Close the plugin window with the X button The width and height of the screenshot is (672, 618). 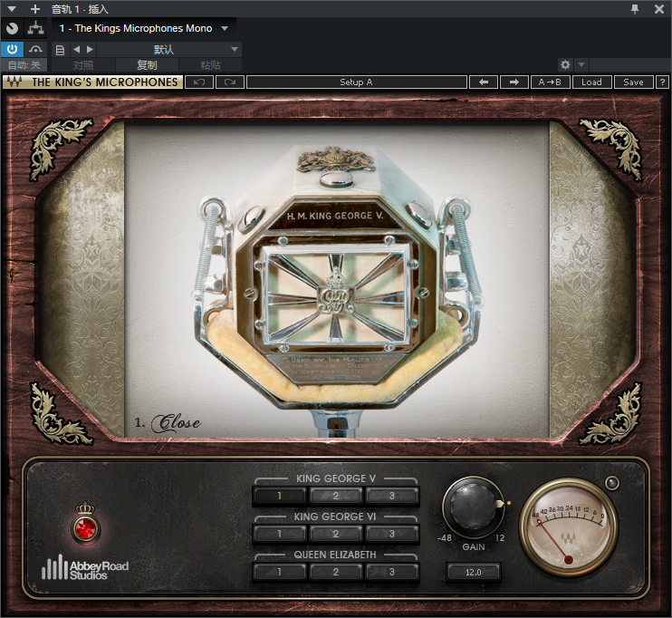coord(659,8)
